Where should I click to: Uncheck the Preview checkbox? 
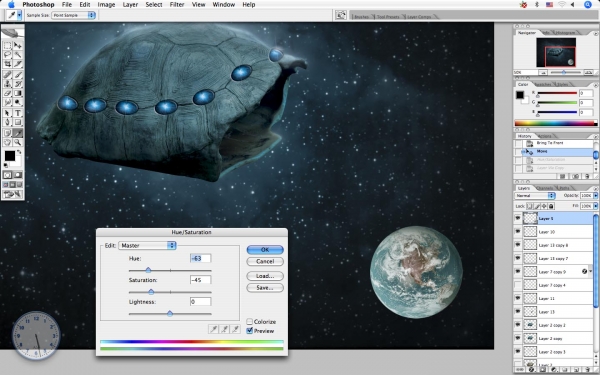point(249,331)
